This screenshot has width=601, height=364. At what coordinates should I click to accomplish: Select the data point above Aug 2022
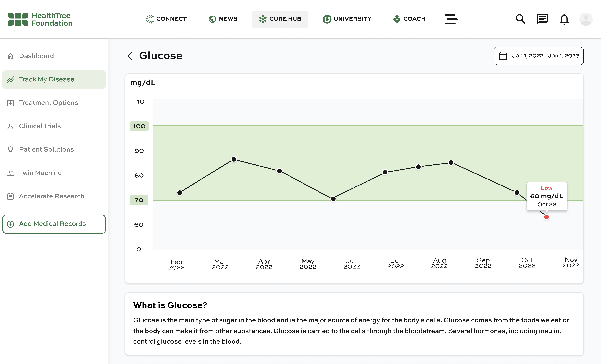click(x=451, y=163)
